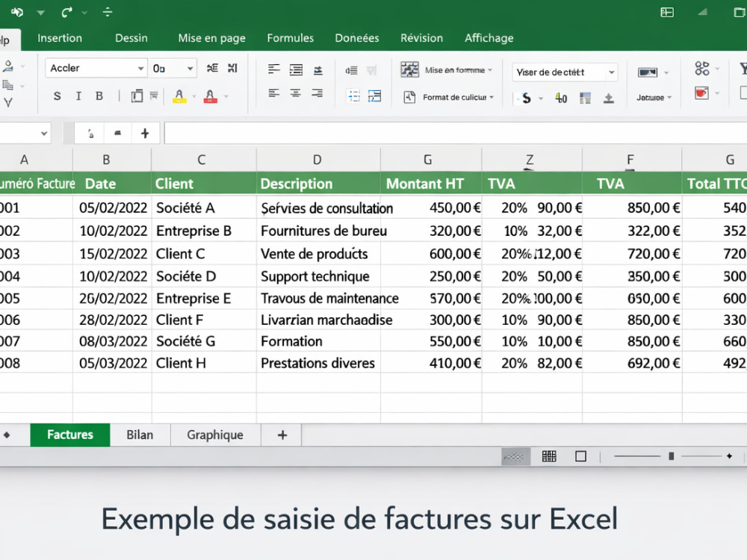Click the percent style icon
The height and width of the screenshot is (560, 747).
pos(561,98)
